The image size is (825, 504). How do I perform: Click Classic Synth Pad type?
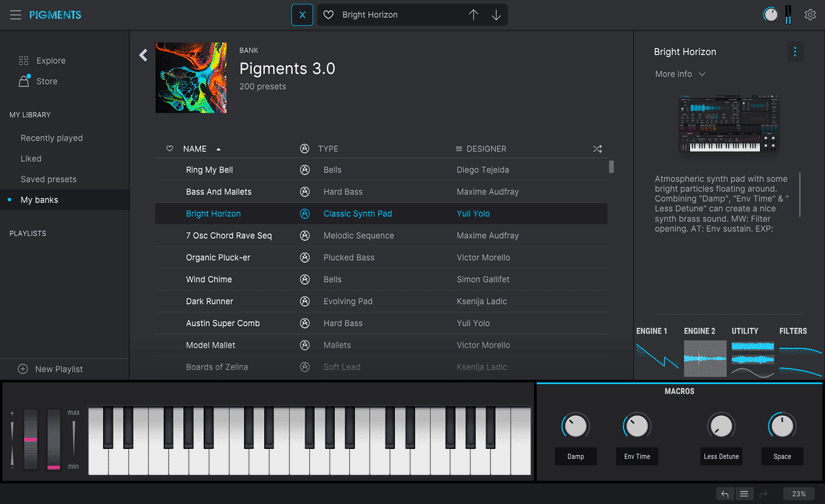tap(358, 214)
